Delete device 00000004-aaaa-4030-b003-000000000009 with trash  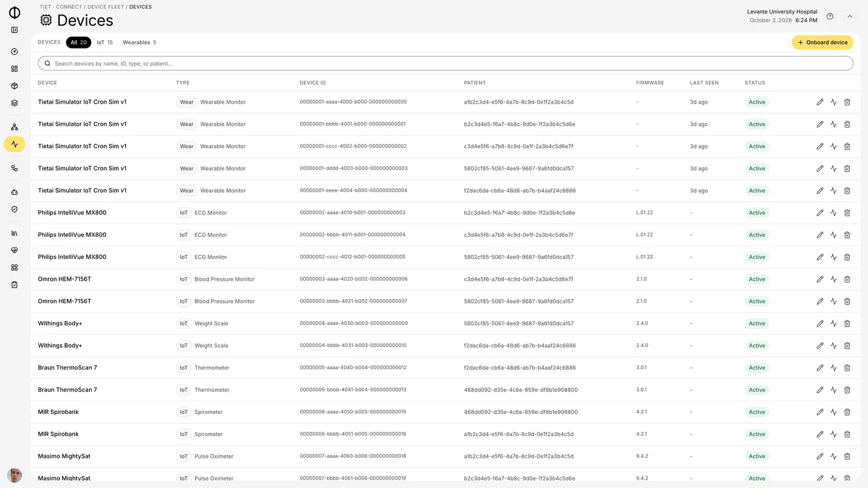(x=847, y=324)
